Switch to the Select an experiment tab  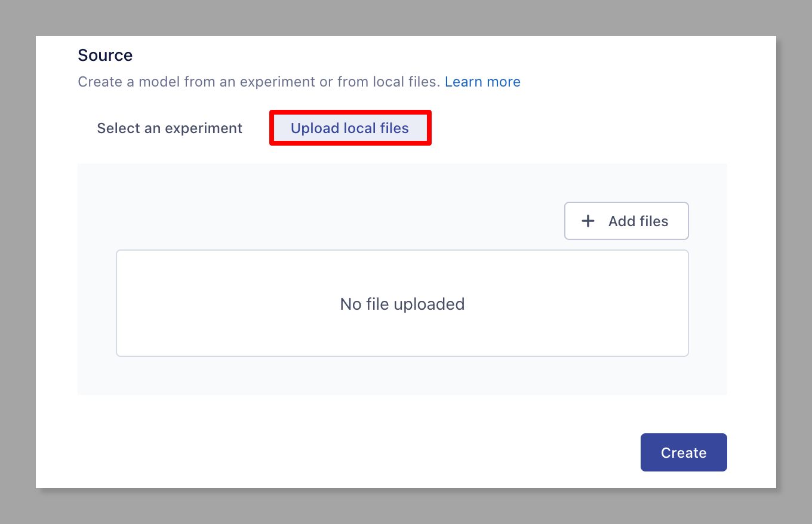[170, 128]
